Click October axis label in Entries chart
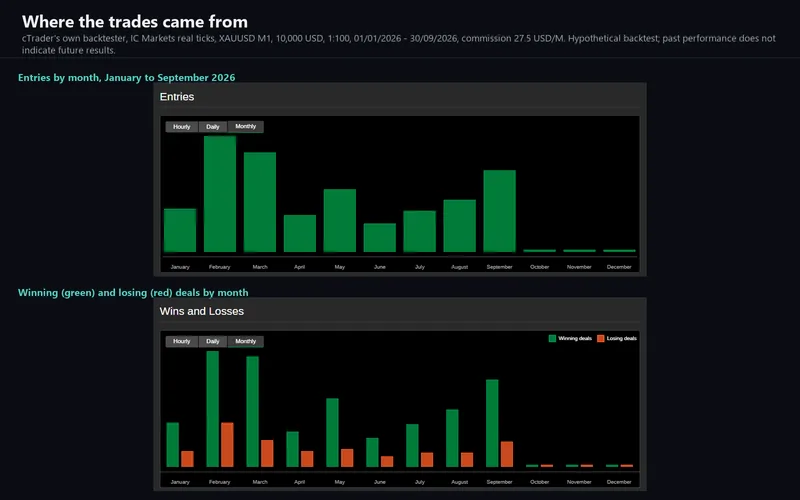This screenshot has height=500, width=800. point(539,267)
